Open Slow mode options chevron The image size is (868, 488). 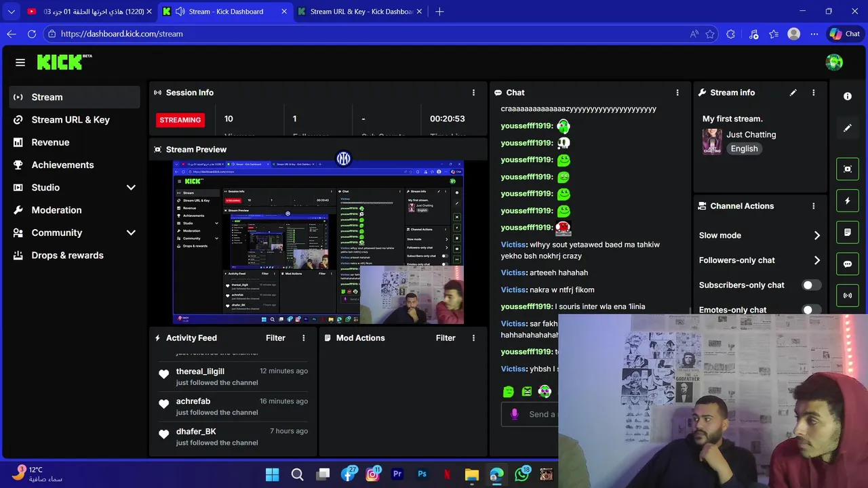click(x=816, y=236)
